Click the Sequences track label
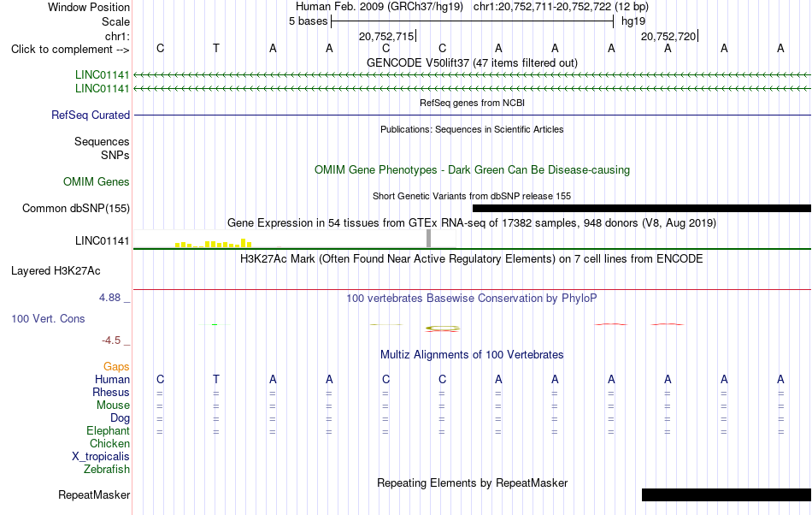This screenshot has height=515, width=812. (102, 141)
